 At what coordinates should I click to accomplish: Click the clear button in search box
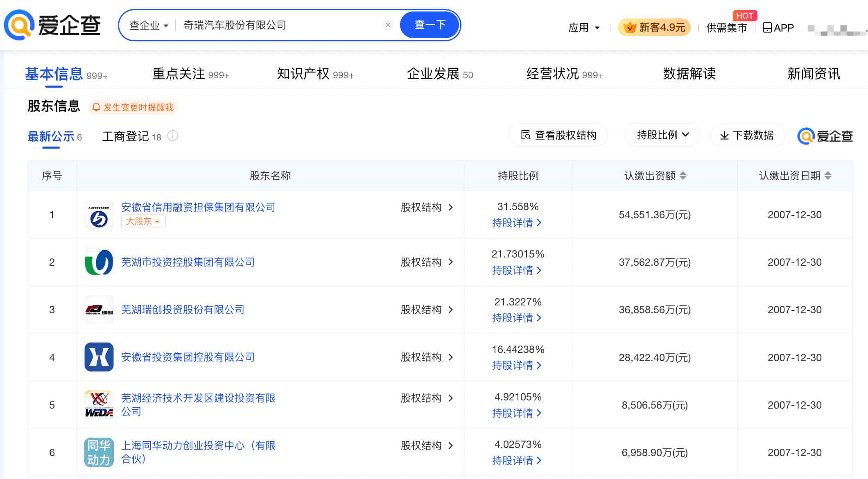[x=388, y=25]
